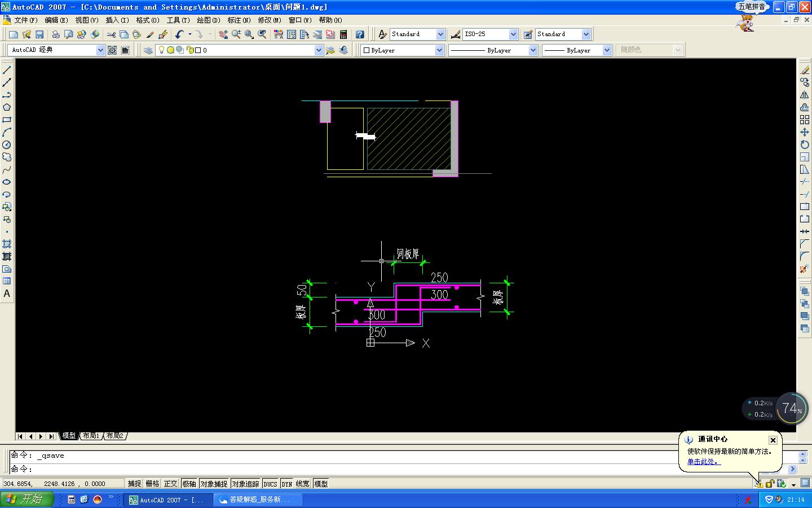Screen dimensions: 812x508
Task: Activate the Pan realtime hand icon
Action: [223, 34]
